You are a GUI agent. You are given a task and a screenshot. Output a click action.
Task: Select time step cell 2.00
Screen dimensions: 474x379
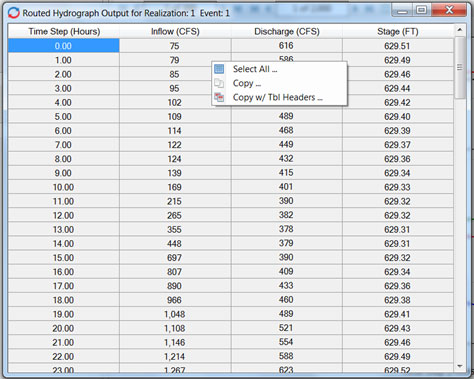pyautogui.click(x=64, y=74)
